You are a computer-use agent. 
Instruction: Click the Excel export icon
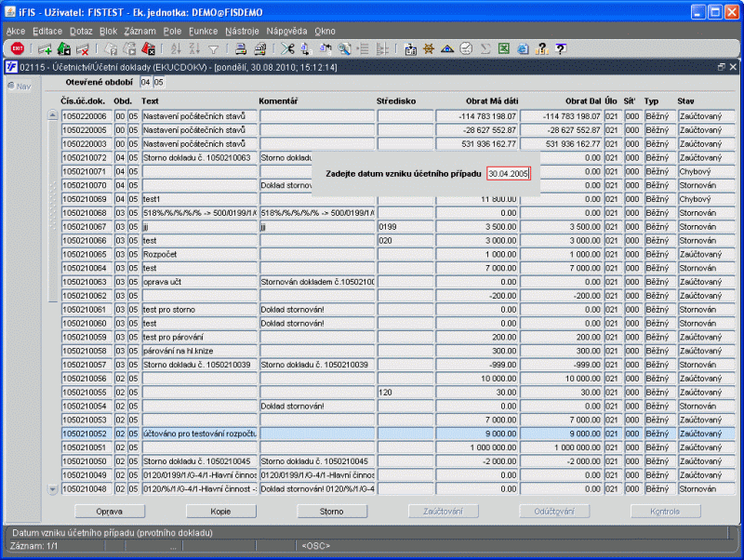503,48
